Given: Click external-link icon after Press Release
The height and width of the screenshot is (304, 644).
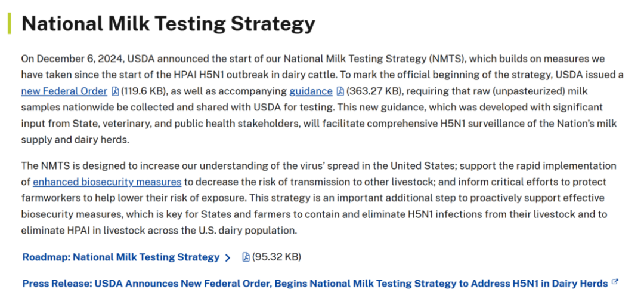Looking at the screenshot, I should pos(615,282).
